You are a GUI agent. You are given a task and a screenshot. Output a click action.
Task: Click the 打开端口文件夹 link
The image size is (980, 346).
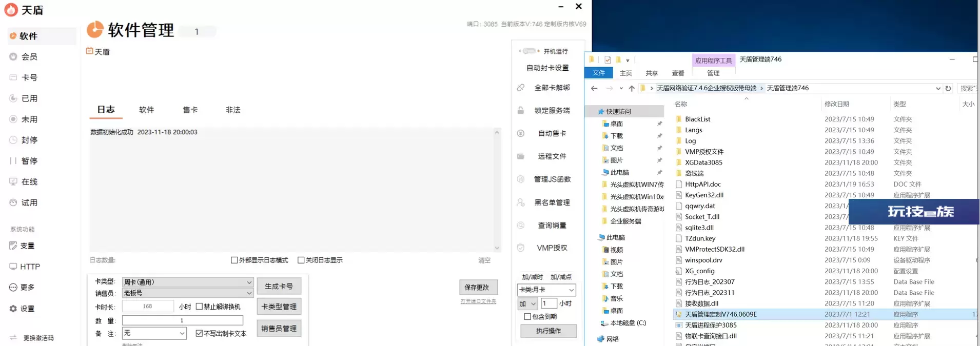[x=478, y=301]
